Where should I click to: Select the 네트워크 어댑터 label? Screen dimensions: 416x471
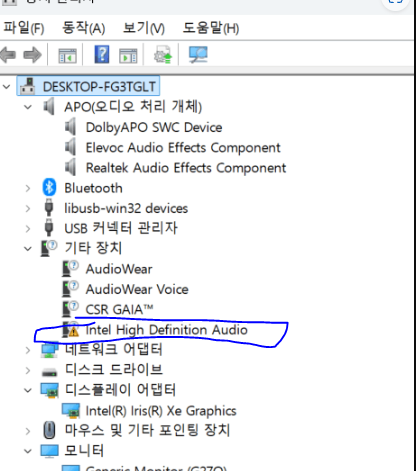[113, 349]
